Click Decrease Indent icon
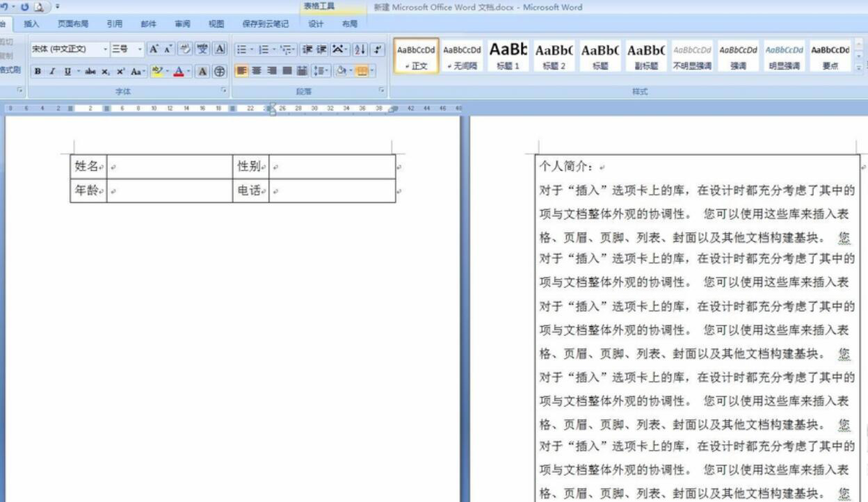Image resolution: width=868 pixels, height=502 pixels. [307, 49]
